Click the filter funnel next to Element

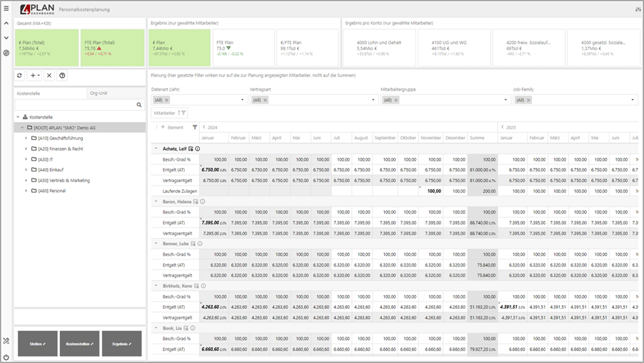coord(195,127)
